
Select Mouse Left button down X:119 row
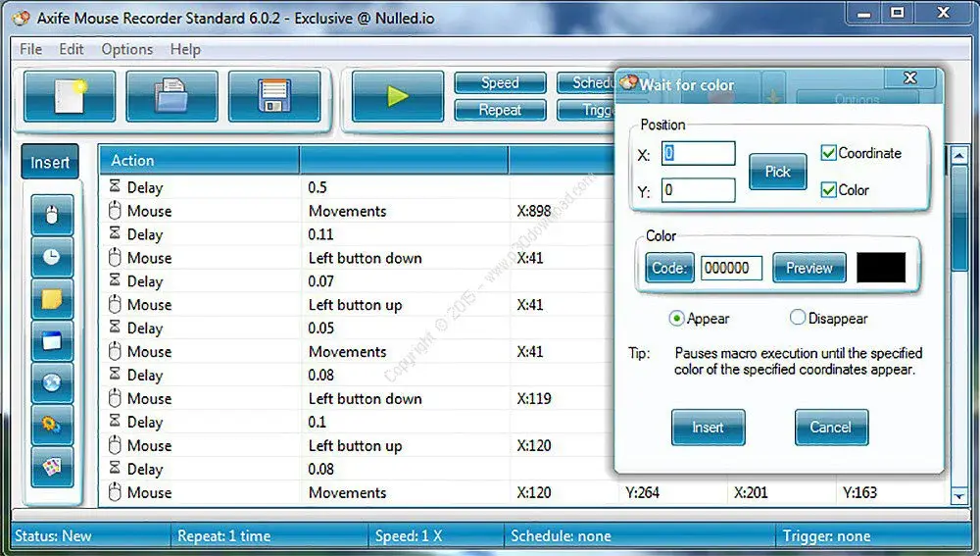pos(357,398)
